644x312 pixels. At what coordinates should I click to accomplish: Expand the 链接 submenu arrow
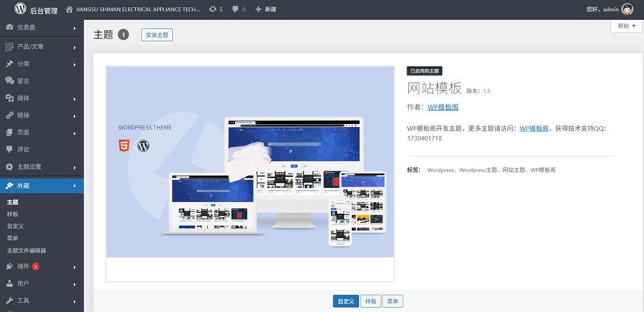pyautogui.click(x=75, y=116)
